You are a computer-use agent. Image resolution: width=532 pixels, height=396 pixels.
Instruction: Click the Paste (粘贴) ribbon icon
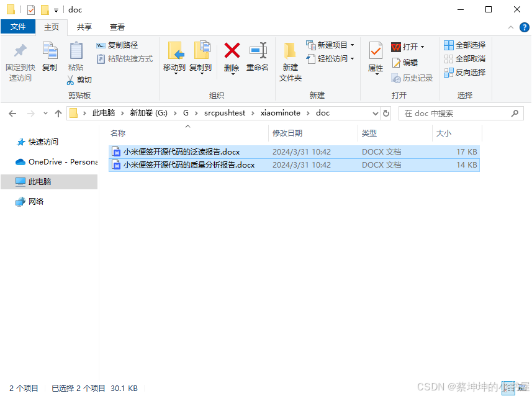click(76, 51)
